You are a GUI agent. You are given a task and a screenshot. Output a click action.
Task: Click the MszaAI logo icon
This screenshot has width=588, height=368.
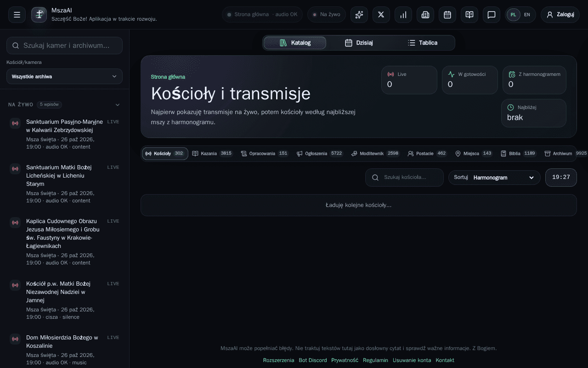coord(39,15)
